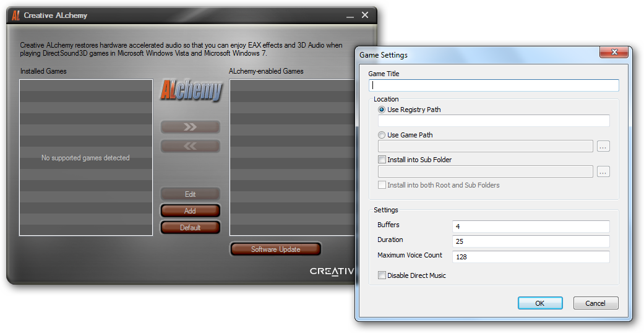This screenshot has height=333, width=644.
Task: Confirm Game Settings with OK
Action: click(540, 303)
